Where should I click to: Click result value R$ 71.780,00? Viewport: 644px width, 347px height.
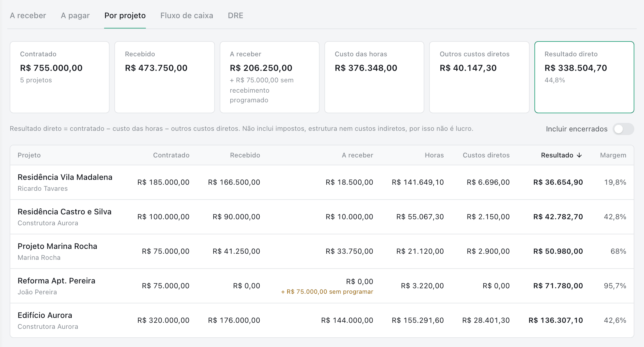[558, 286]
